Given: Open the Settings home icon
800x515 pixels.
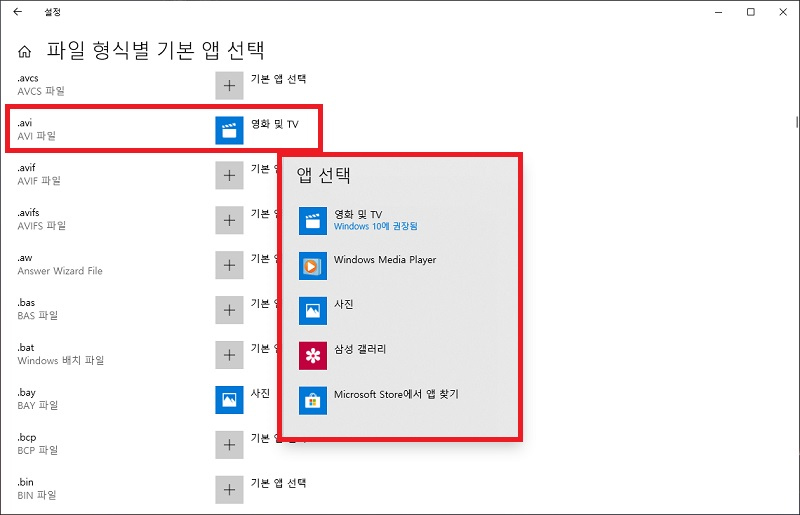Looking at the screenshot, I should [24, 51].
